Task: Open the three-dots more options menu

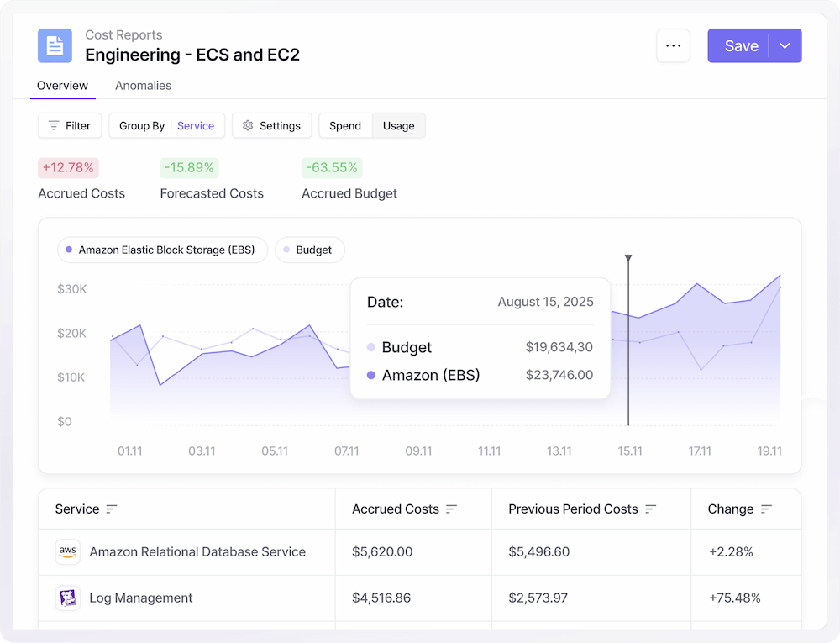Action: tap(673, 45)
